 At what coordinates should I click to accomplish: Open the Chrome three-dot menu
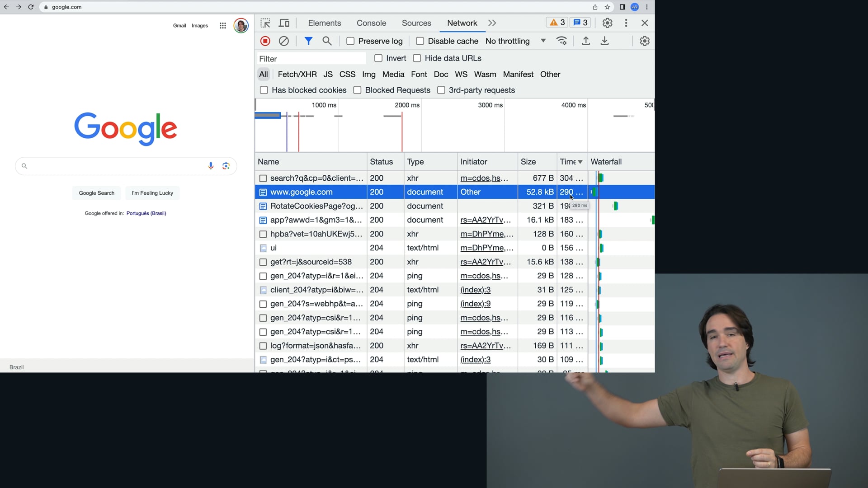point(647,7)
